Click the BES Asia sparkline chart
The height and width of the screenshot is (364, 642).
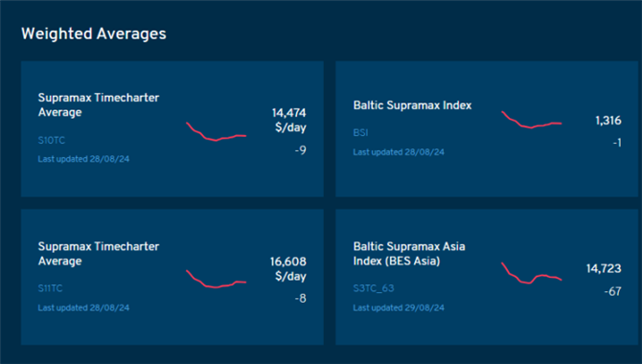[x=532, y=273]
